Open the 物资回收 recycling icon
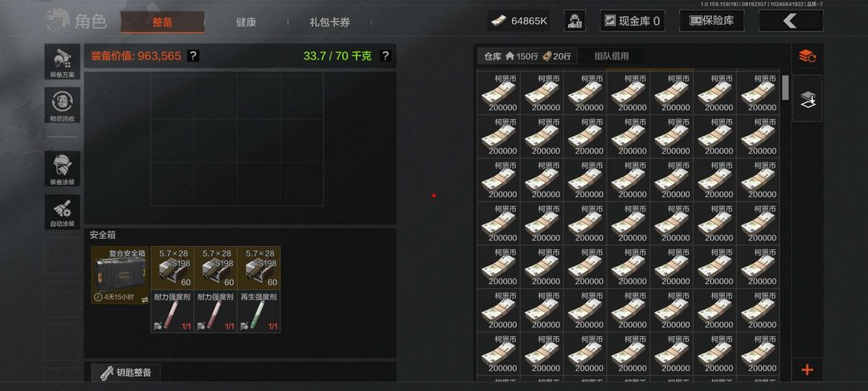 click(x=62, y=105)
